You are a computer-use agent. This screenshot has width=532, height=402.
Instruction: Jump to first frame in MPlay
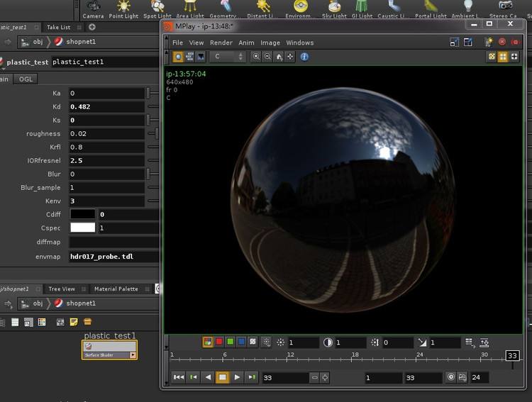(179, 378)
